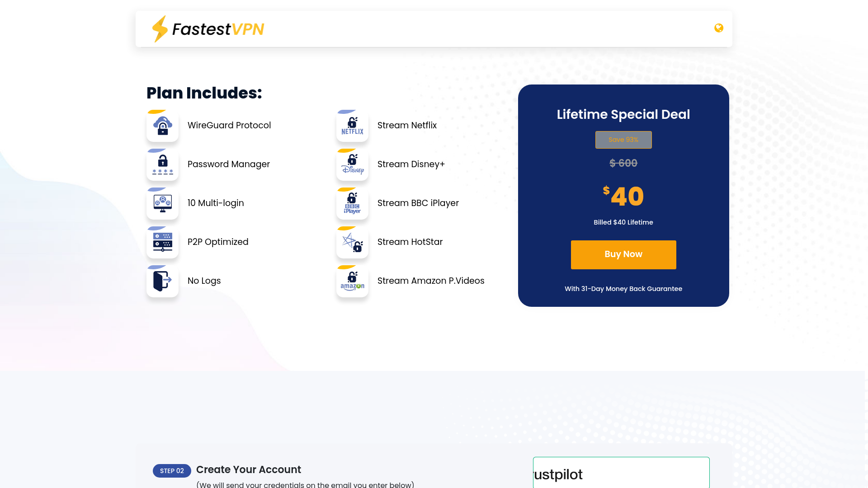
Task: Click the WireGuard Protocol cloud lock icon
Action: tap(163, 126)
